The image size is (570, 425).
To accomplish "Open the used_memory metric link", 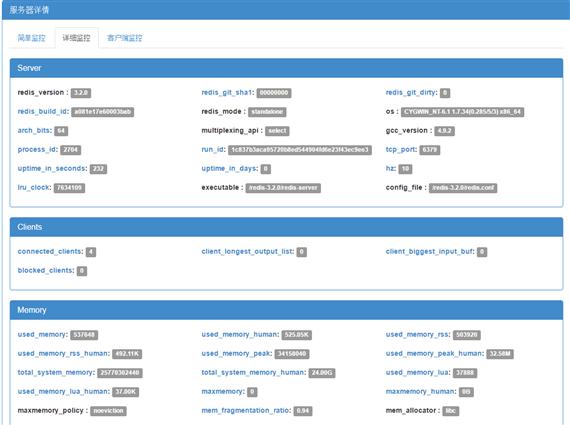I will (43, 334).
